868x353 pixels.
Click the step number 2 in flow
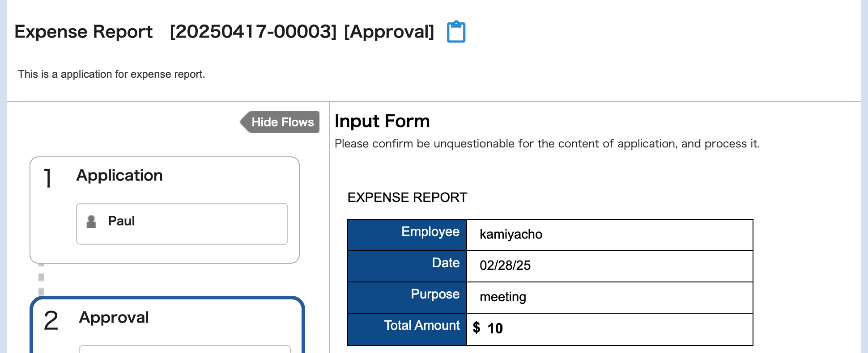tap(51, 321)
